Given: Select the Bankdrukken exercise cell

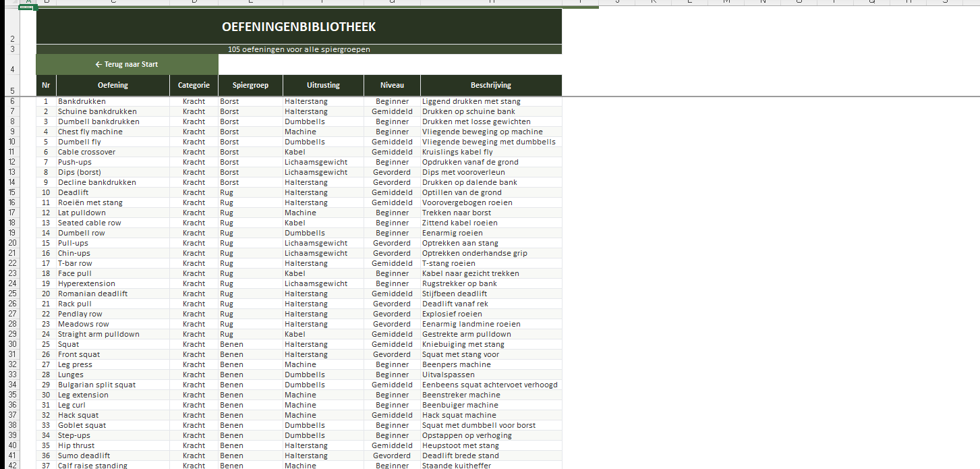Looking at the screenshot, I should click(x=113, y=101).
